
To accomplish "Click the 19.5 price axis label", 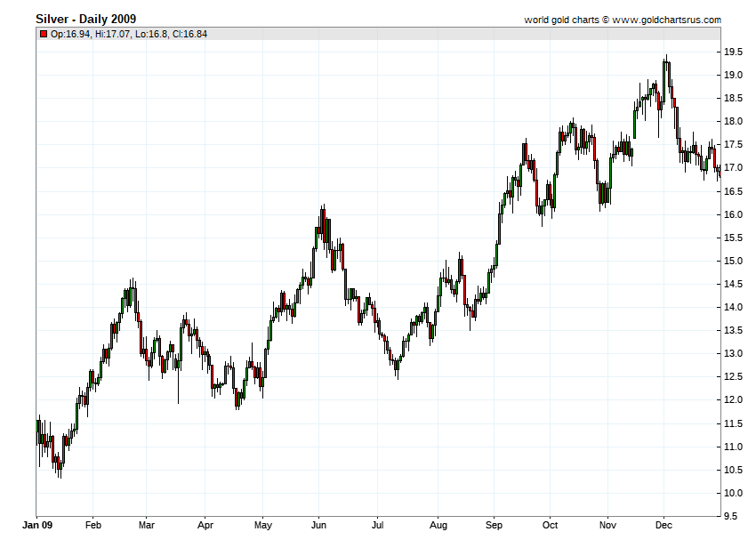I will click(x=733, y=52).
